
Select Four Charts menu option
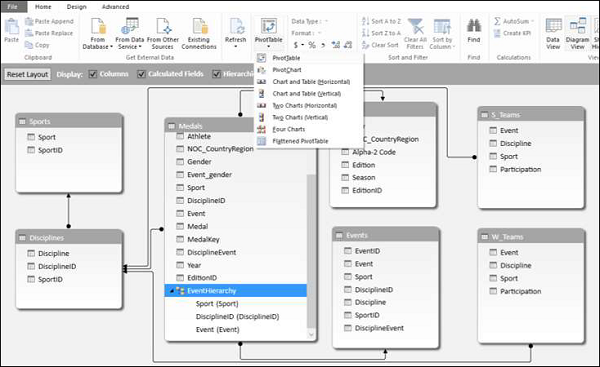[308, 129]
